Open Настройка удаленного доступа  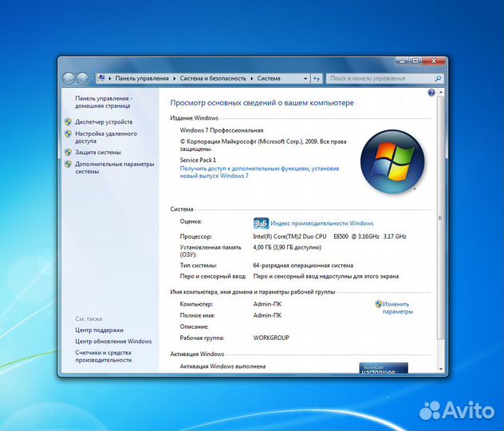pos(106,137)
